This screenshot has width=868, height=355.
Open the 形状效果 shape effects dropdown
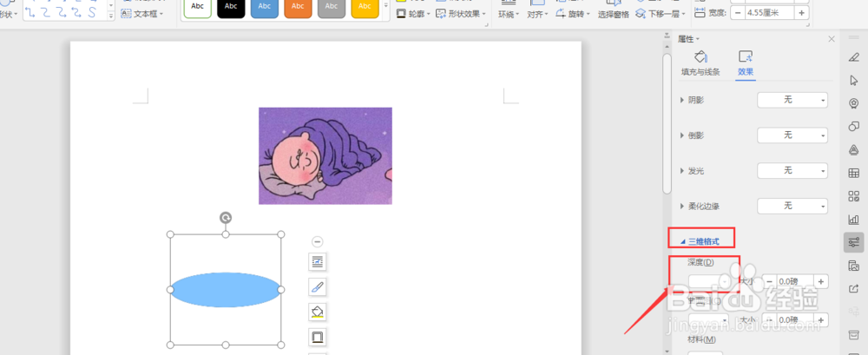pos(461,14)
